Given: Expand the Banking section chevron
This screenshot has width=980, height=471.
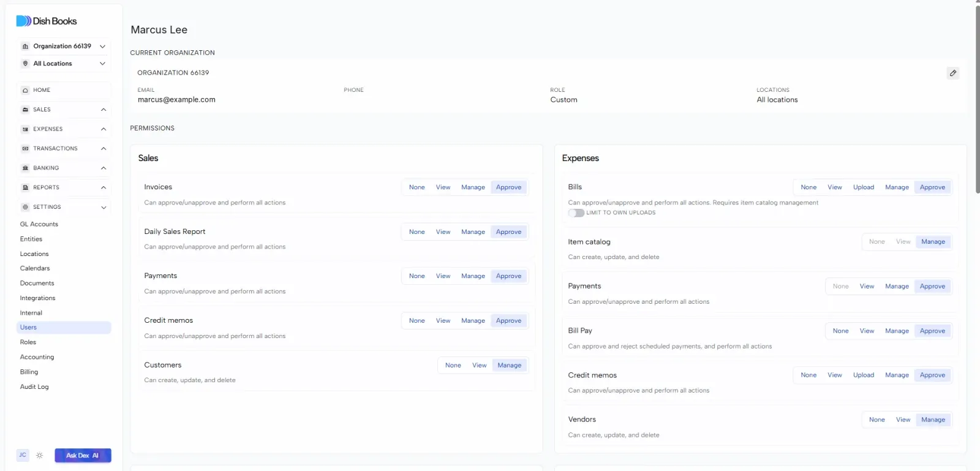Looking at the screenshot, I should pos(104,168).
